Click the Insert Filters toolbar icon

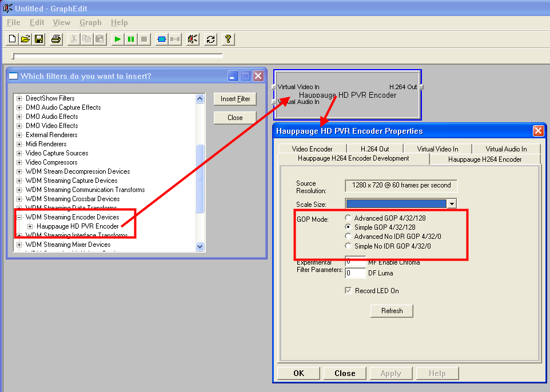161,39
